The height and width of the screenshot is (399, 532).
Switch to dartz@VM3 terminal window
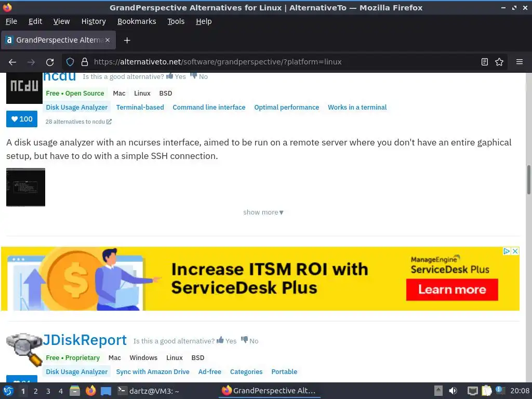149,391
